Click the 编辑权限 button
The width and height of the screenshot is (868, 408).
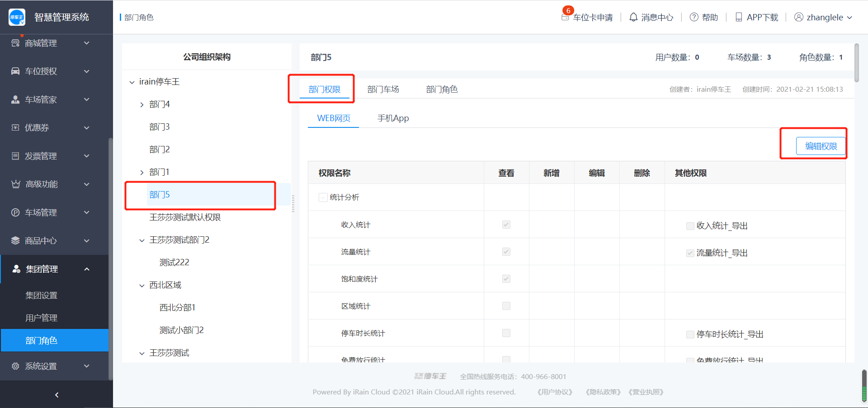[821, 146]
